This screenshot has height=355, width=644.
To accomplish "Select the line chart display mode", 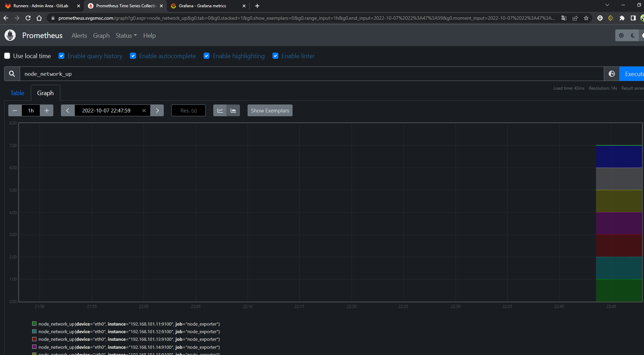I will (x=220, y=110).
